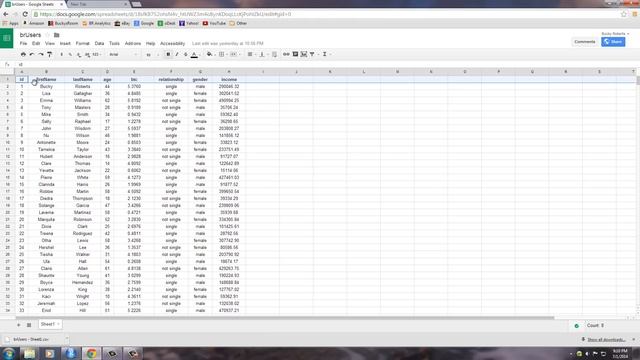
Task: Click the formula bar input
Action: (327, 64)
